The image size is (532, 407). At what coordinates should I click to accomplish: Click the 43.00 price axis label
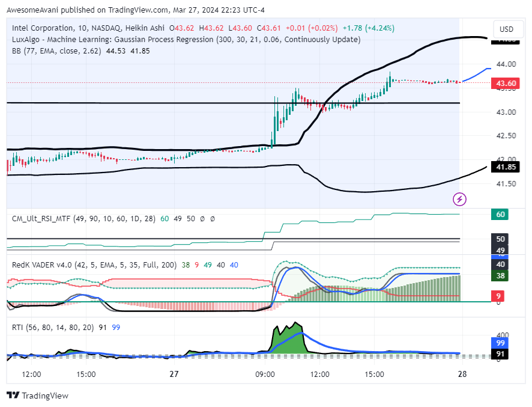coord(506,112)
